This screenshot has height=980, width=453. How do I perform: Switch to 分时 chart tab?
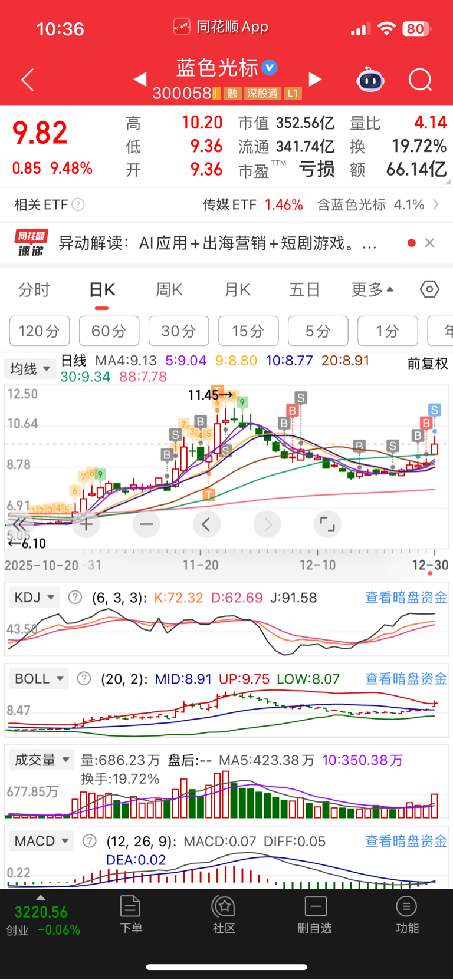pos(34,289)
